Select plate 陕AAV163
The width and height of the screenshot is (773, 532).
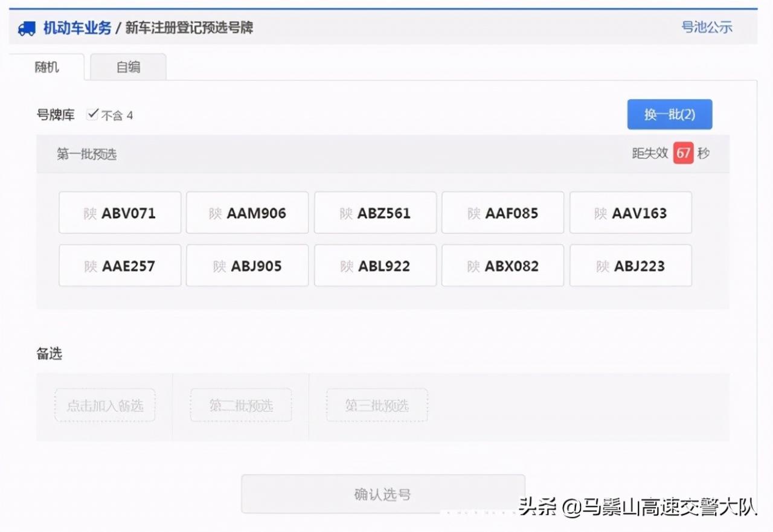[x=630, y=212]
